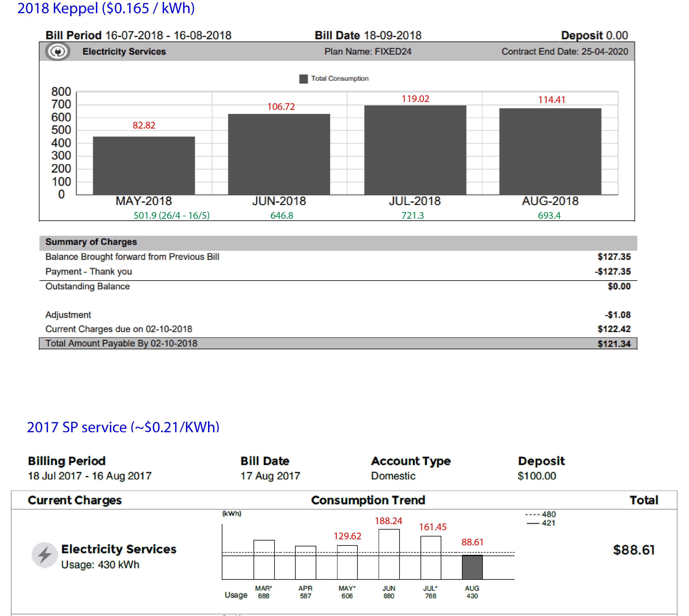Viewport: 689px width, 616px height.
Task: Click the dashed 480 legend line
Action: tap(532, 514)
